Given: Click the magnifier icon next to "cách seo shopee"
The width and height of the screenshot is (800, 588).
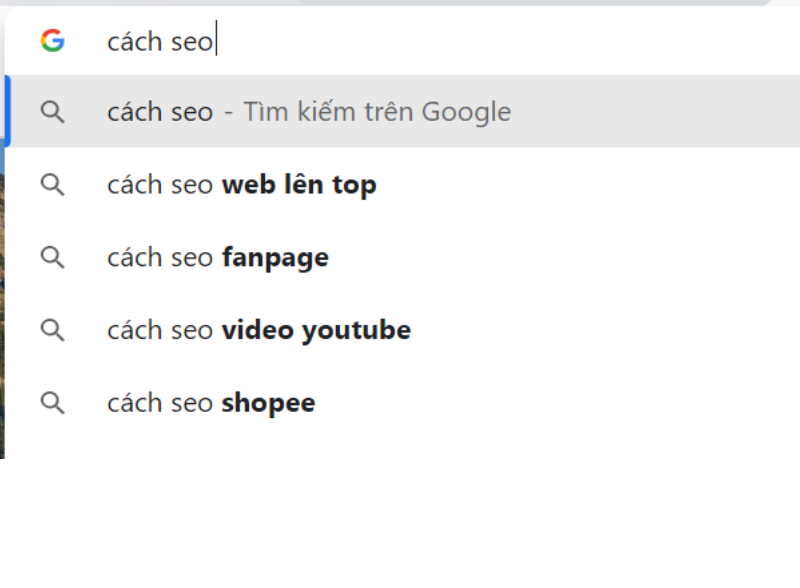Looking at the screenshot, I should coord(52,402).
